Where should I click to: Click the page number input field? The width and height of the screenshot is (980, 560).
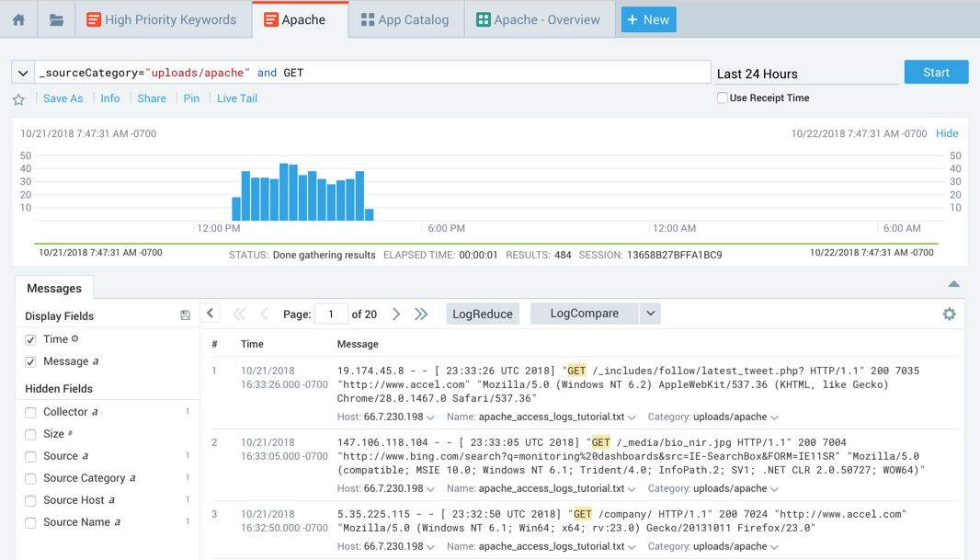point(331,314)
